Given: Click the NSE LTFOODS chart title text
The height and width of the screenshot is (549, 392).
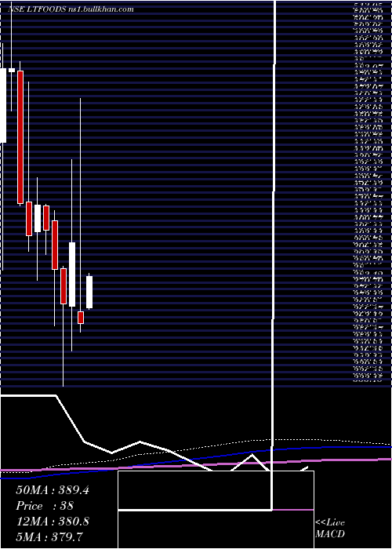Looking at the screenshot, I should (71, 9).
